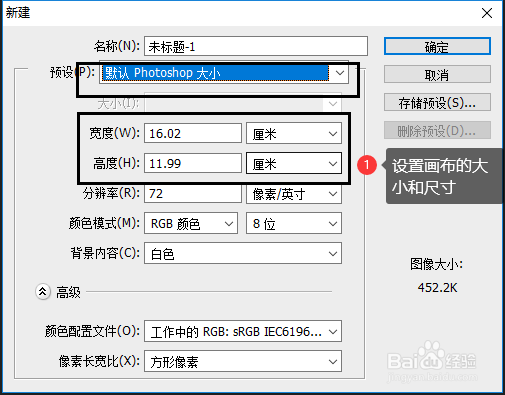
Task: Click the 名称(N) label
Action: 117,46
